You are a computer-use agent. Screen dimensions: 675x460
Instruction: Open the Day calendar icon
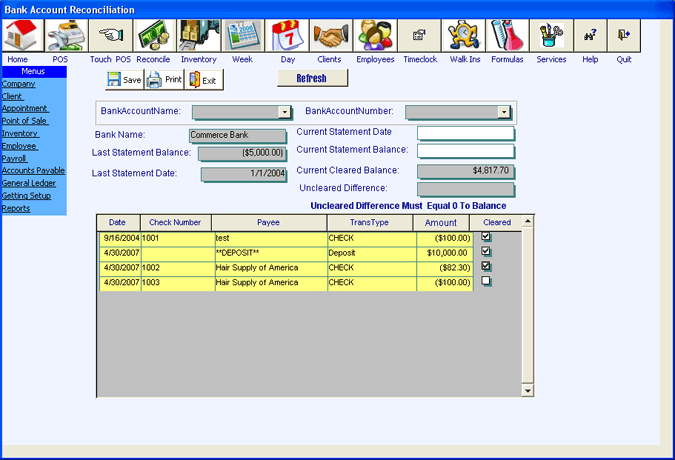tap(287, 36)
